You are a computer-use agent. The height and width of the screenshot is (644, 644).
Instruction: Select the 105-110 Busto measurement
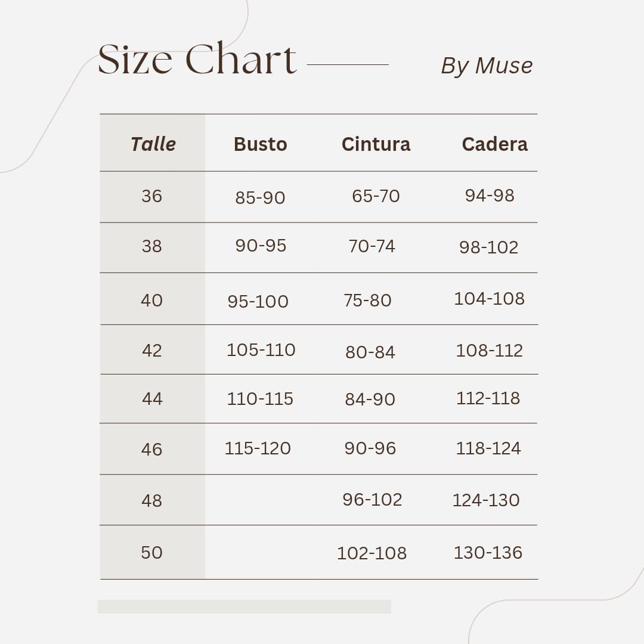[261, 350]
